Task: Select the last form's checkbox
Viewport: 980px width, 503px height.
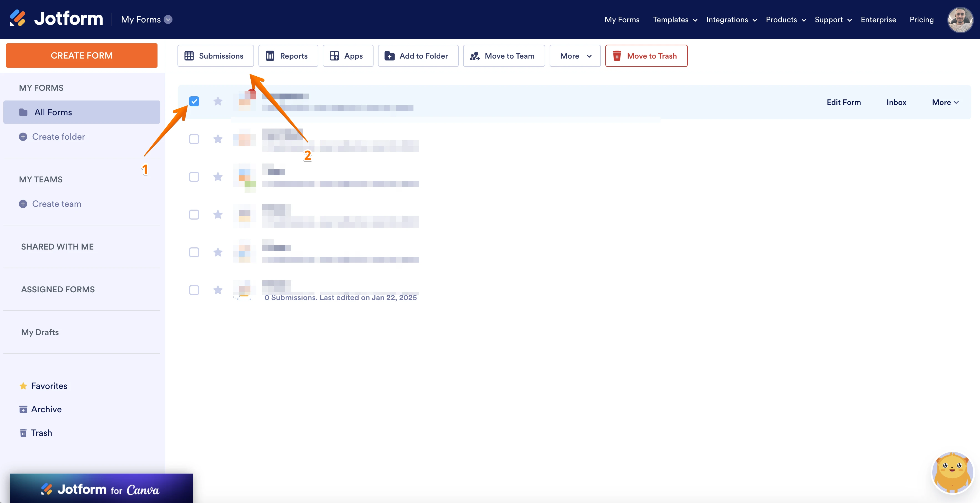Action: pyautogui.click(x=194, y=290)
